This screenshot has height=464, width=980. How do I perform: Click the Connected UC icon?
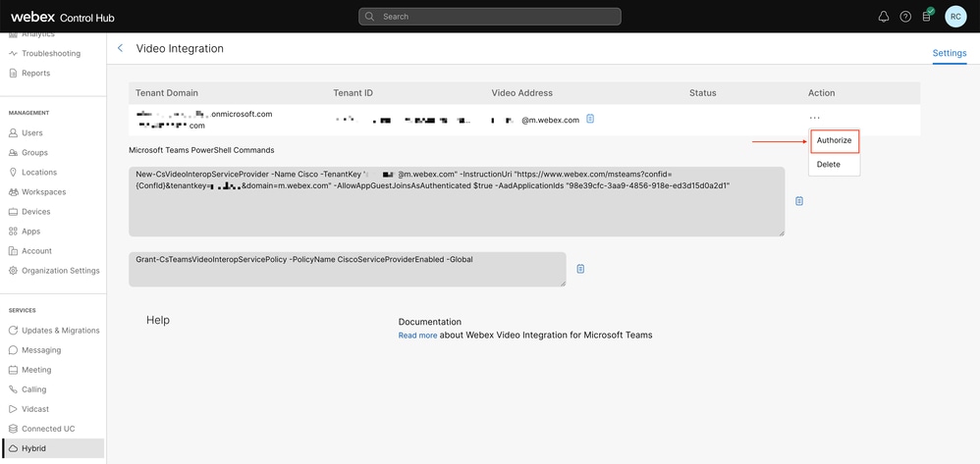click(13, 429)
